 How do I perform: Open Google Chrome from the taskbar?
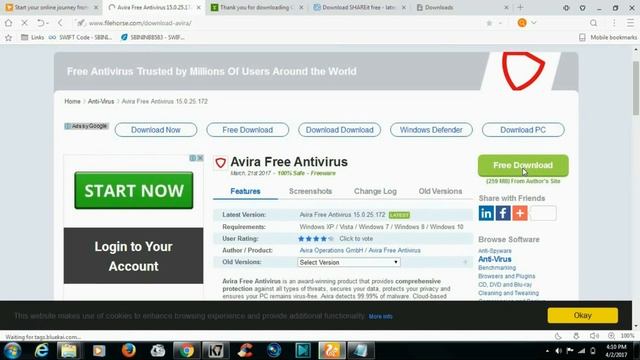pyautogui.click(x=187, y=351)
